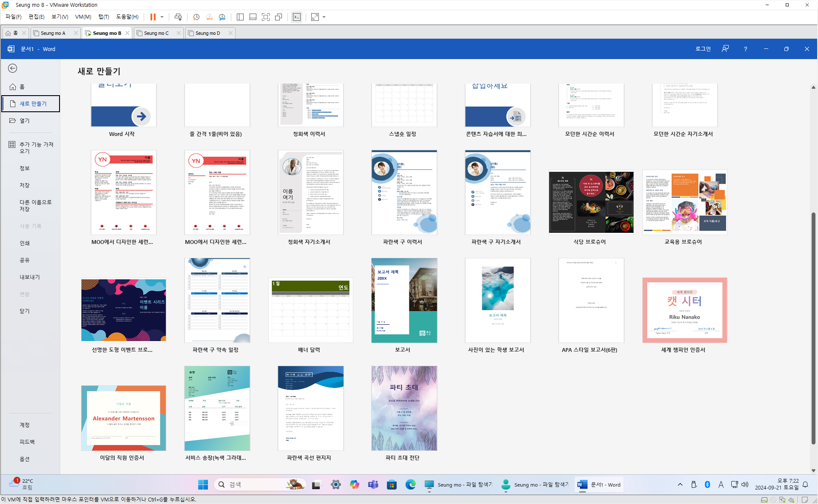Click the Word help question mark icon
Viewport: 818px width, 504px height.
coord(745,49)
